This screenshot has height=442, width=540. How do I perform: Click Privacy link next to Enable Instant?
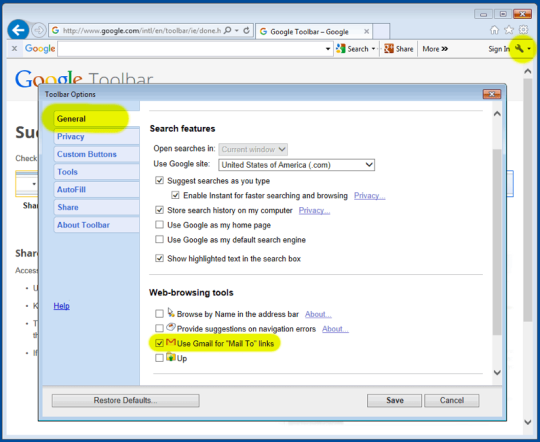[x=370, y=196]
